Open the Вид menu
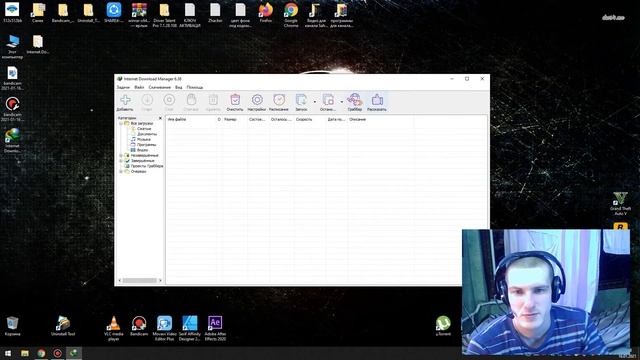Image resolution: width=640 pixels, height=360 pixels. (x=179, y=87)
